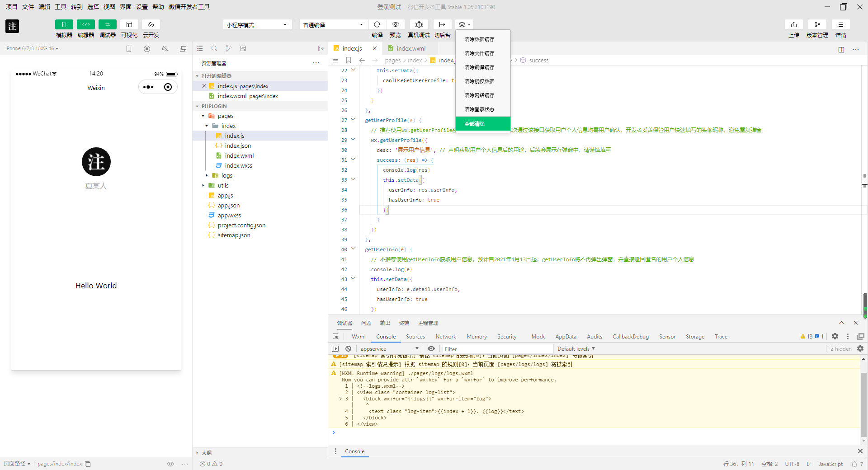
Task: Open the normal compile mode dropdown
Action: point(333,24)
